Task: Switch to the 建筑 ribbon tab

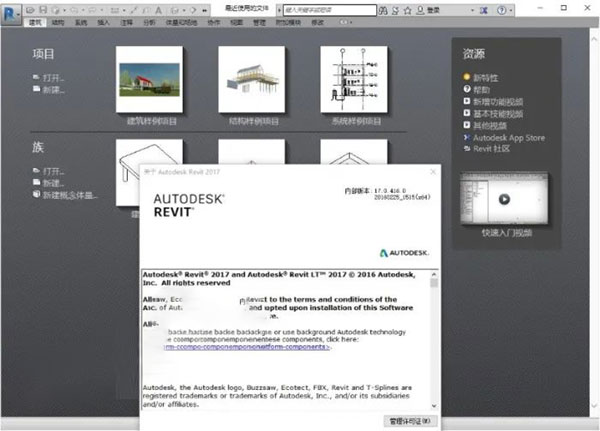Action: pyautogui.click(x=35, y=23)
